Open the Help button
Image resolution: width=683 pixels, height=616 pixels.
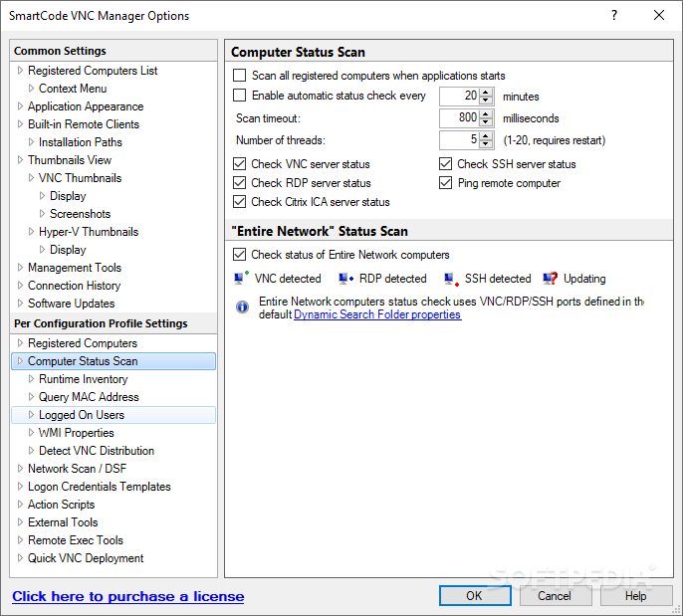636,595
